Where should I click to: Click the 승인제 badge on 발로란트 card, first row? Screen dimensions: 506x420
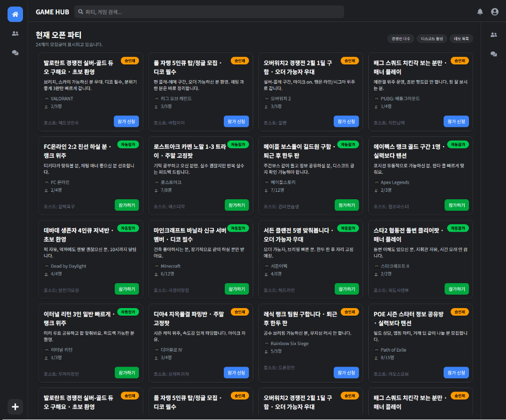(130, 60)
